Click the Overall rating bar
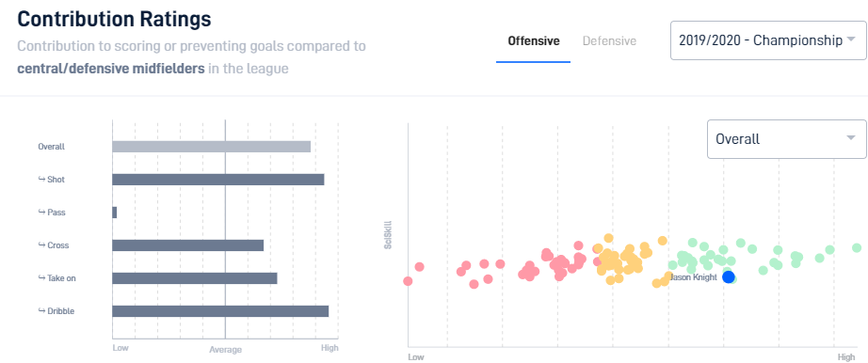The height and width of the screenshot is (363, 868). 212,147
